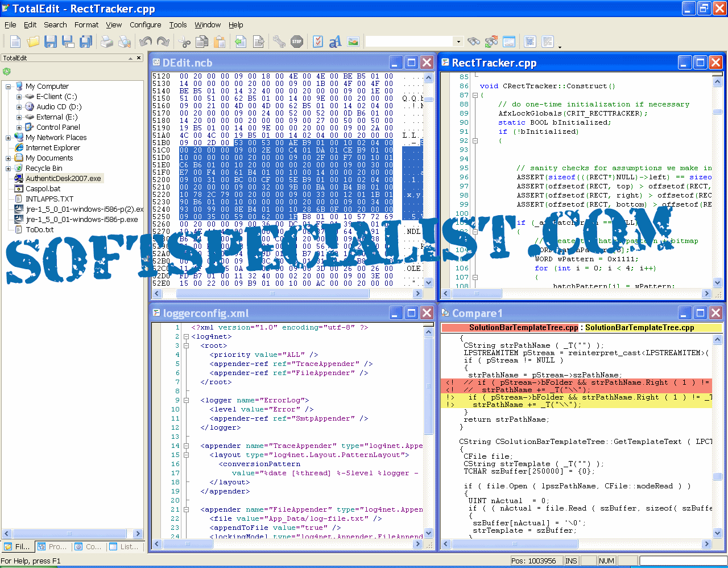Click the Open folder toolbar icon
This screenshot has height=568, width=728.
tap(33, 42)
